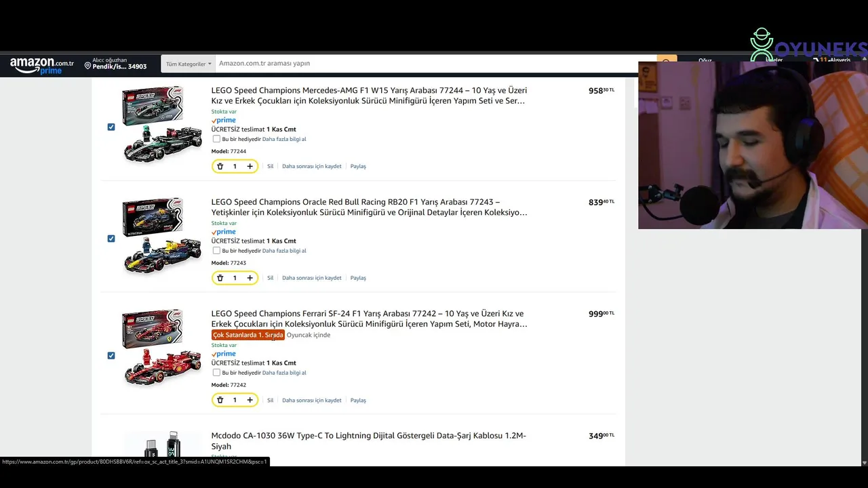Open gift info link for Mercedes-AMG W15

pos(284,139)
